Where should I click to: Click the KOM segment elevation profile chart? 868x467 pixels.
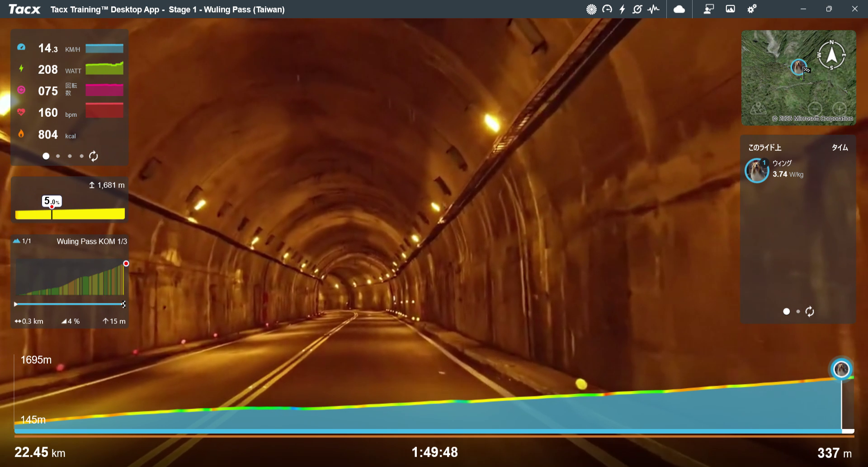pos(70,277)
